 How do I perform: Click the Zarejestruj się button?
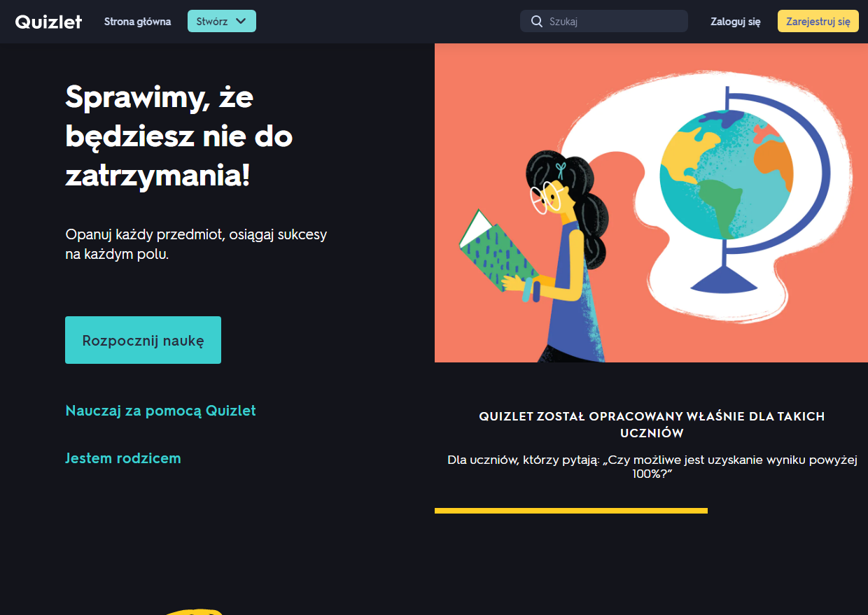click(818, 21)
